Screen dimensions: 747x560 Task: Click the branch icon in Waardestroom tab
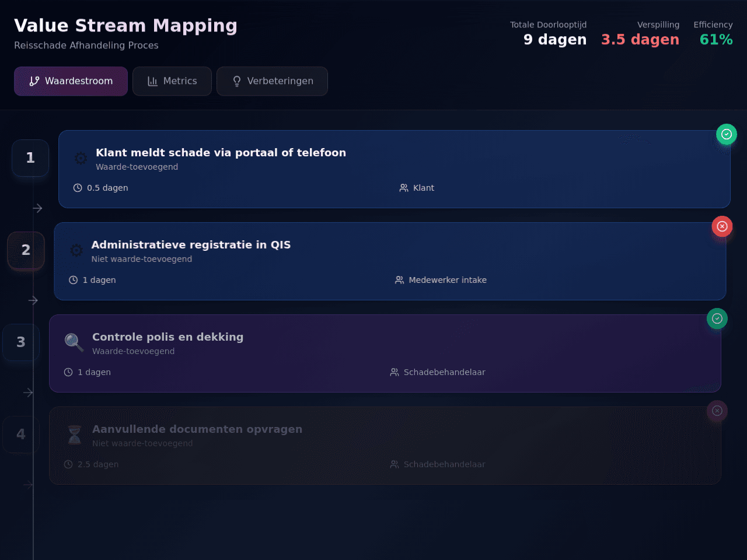click(x=34, y=81)
